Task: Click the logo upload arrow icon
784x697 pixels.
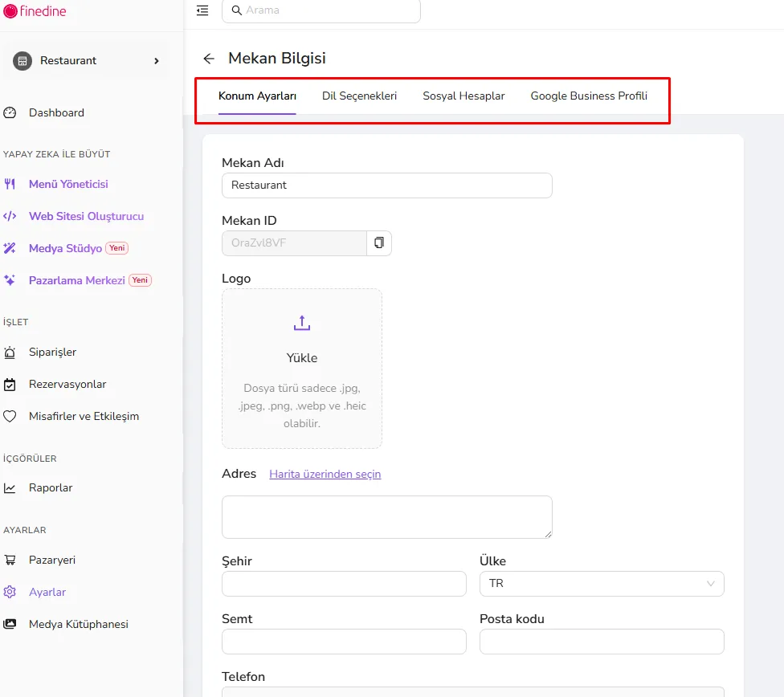Action: click(x=302, y=323)
